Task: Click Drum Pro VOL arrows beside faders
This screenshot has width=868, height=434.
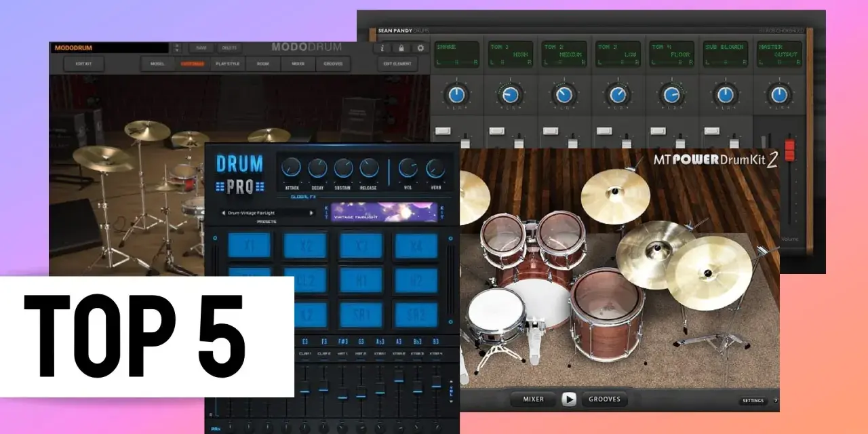Action: [x=452, y=391]
